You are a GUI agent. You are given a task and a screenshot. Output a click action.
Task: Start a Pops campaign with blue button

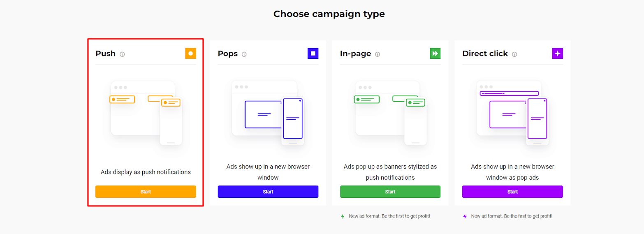268,192
